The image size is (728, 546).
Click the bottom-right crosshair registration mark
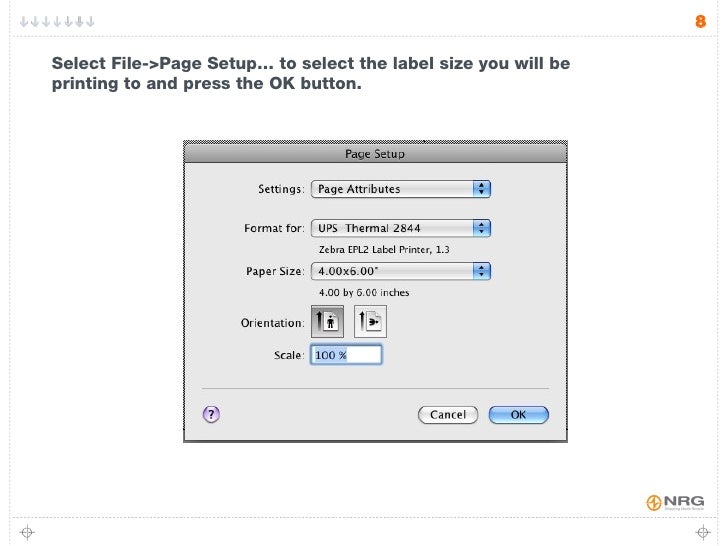[x=703, y=532]
